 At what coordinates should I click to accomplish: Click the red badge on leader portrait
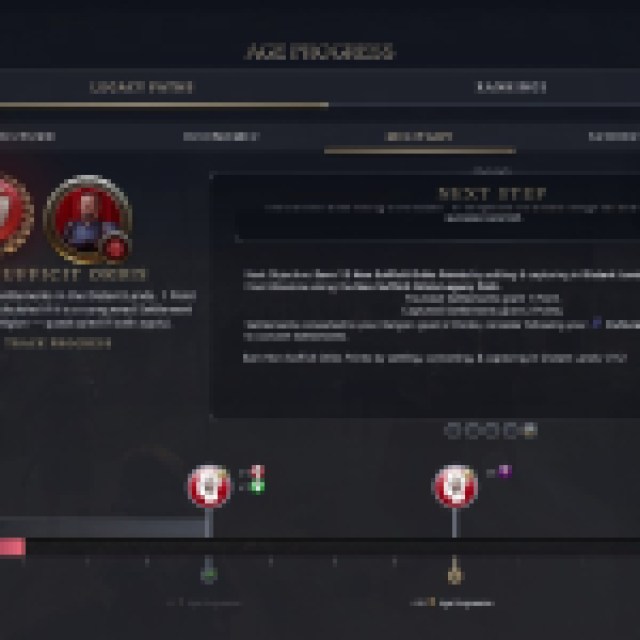(115, 247)
